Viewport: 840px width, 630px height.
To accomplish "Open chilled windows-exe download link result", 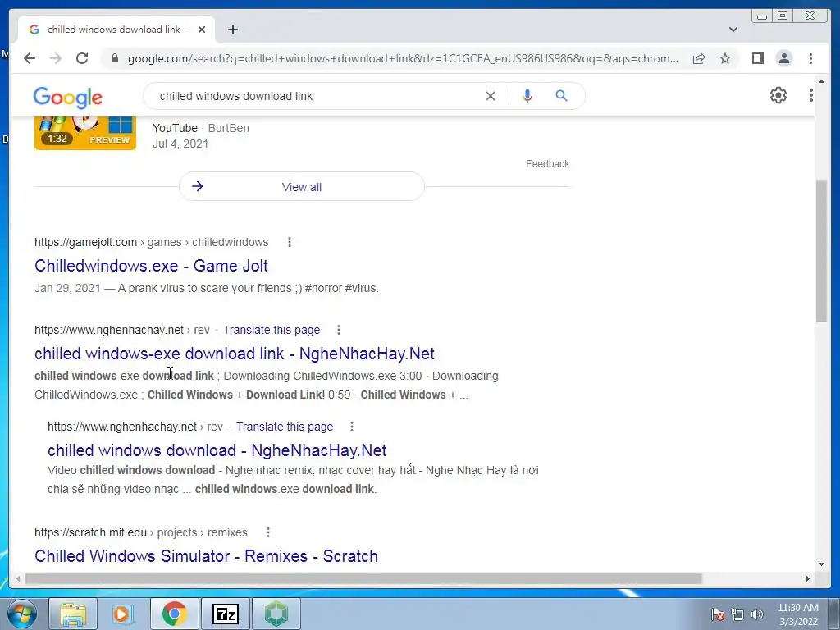I will click(234, 354).
